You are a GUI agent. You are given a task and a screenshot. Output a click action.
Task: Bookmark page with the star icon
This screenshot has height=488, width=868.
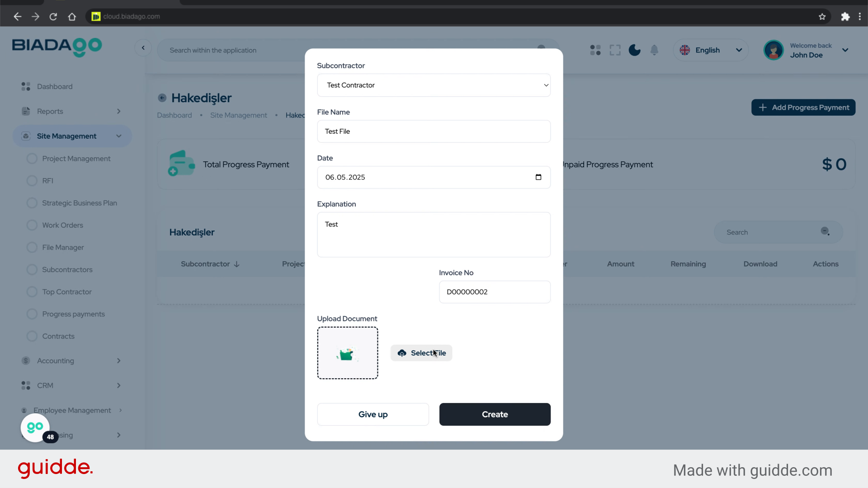[822, 17]
